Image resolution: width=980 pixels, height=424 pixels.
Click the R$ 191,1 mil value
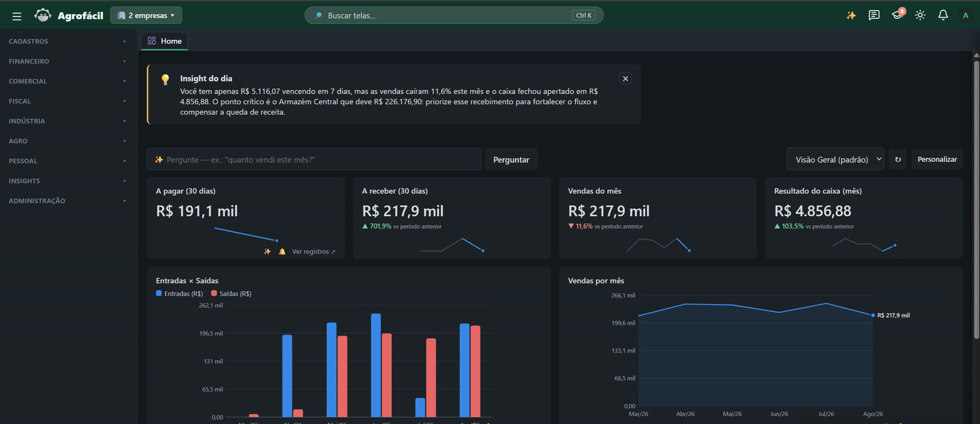tap(197, 211)
